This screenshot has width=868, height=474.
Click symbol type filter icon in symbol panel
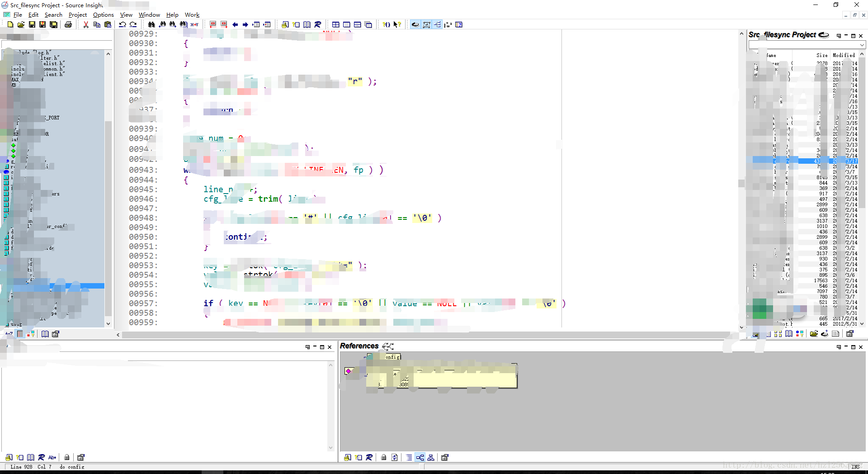(x=31, y=334)
